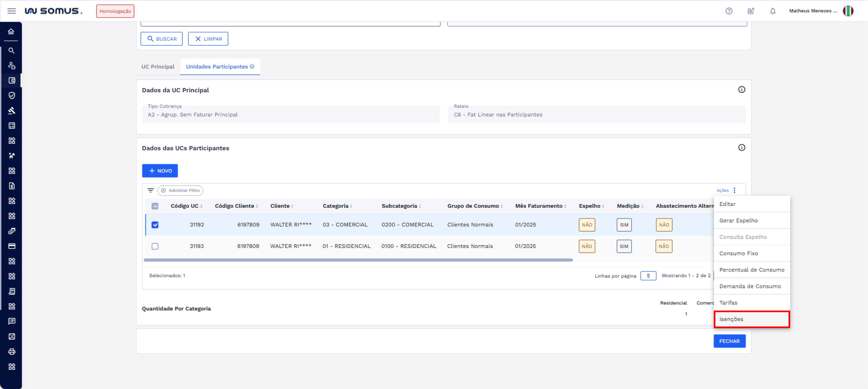This screenshot has width=868, height=389.
Task: Click info icon in Dados da UC Principal
Action: [741, 89]
